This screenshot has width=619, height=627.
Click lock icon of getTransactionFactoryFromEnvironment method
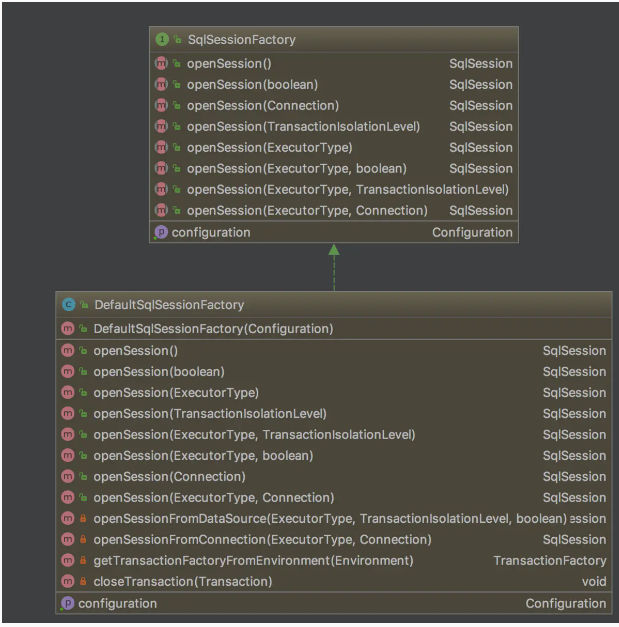coord(83,561)
